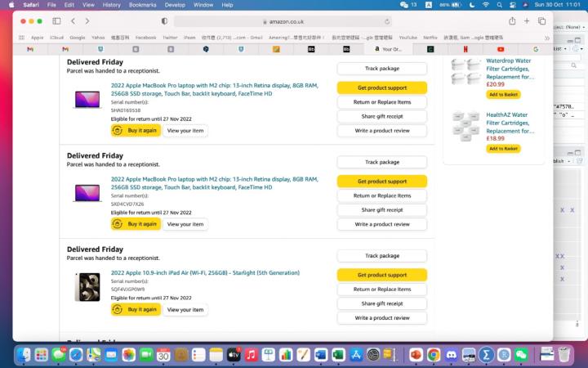This screenshot has height=368, width=588.
Task: Show more bookmarks with the double-chevron
Action: click(547, 38)
